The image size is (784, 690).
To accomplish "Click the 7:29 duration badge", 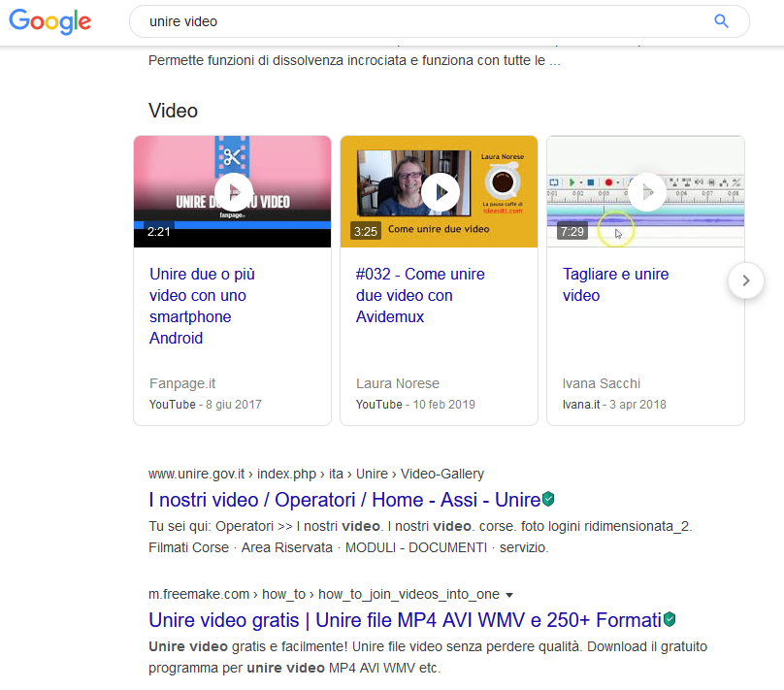I will coord(572,232).
